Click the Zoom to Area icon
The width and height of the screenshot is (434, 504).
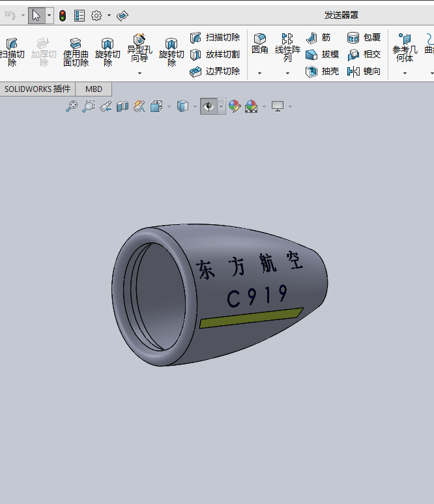pos(89,106)
